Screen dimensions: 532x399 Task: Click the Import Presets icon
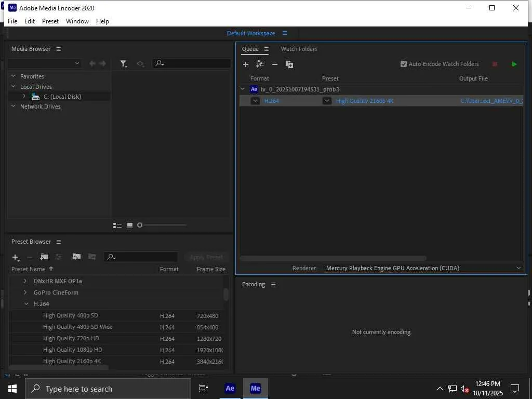(x=77, y=257)
